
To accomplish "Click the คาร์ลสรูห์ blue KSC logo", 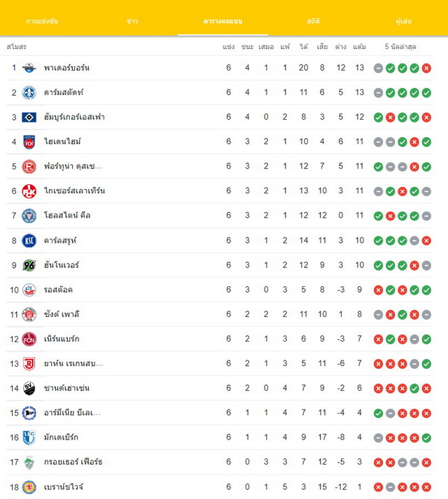I will [29, 241].
